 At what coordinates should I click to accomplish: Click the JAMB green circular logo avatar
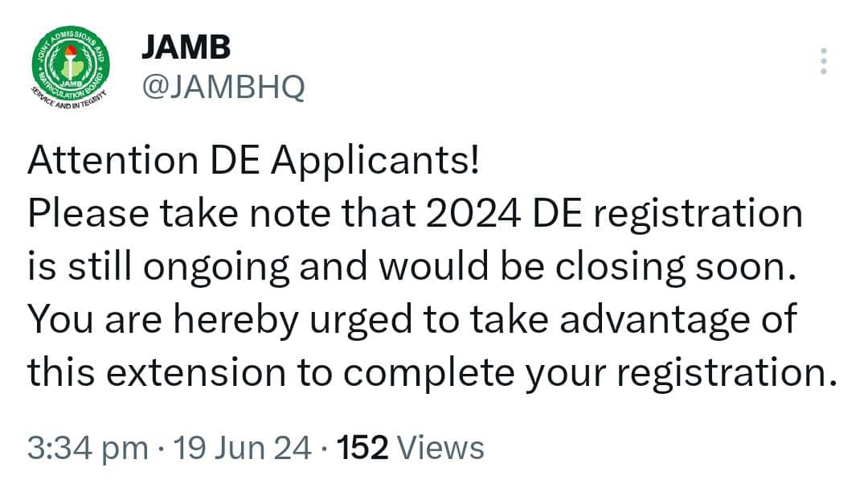[70, 65]
